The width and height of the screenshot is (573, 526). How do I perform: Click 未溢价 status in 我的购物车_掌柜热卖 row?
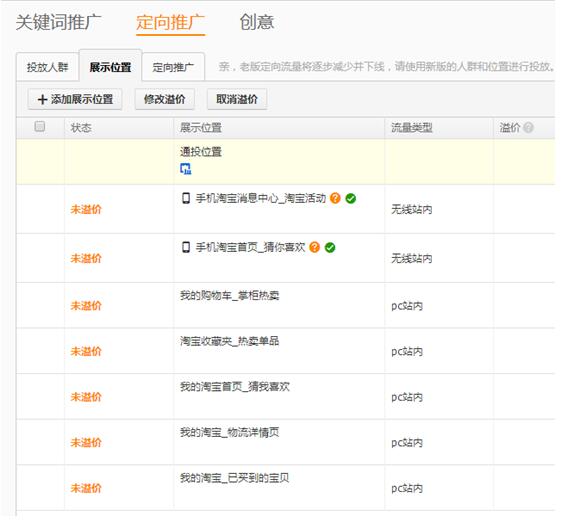(x=86, y=306)
